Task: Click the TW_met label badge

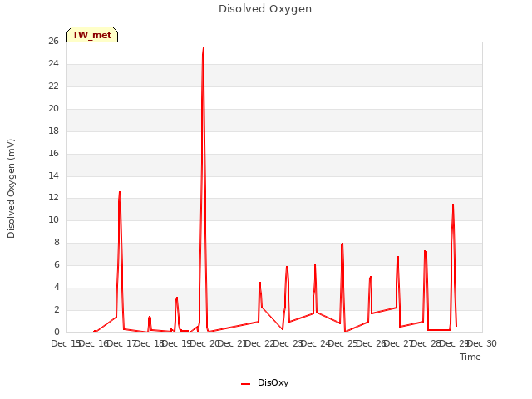Action: point(92,35)
